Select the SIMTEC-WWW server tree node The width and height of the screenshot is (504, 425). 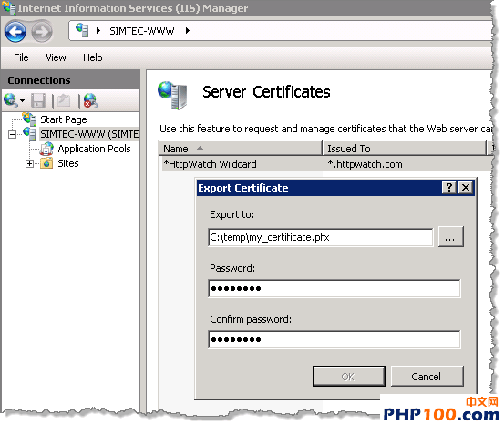click(89, 134)
